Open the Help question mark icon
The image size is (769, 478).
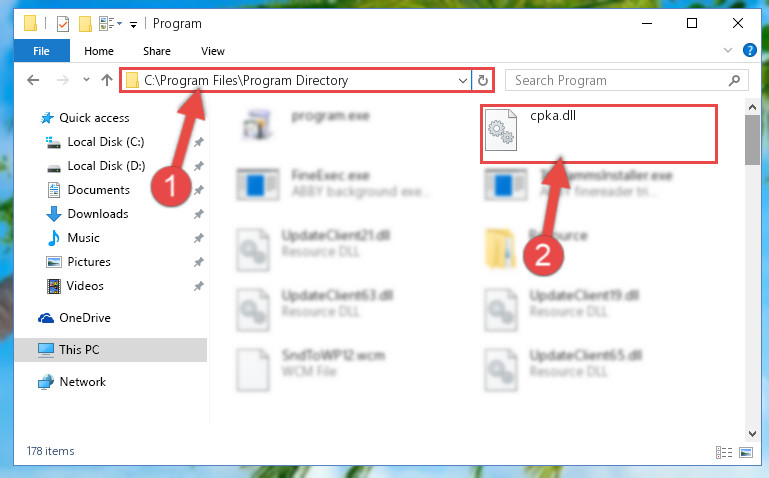pyautogui.click(x=750, y=50)
